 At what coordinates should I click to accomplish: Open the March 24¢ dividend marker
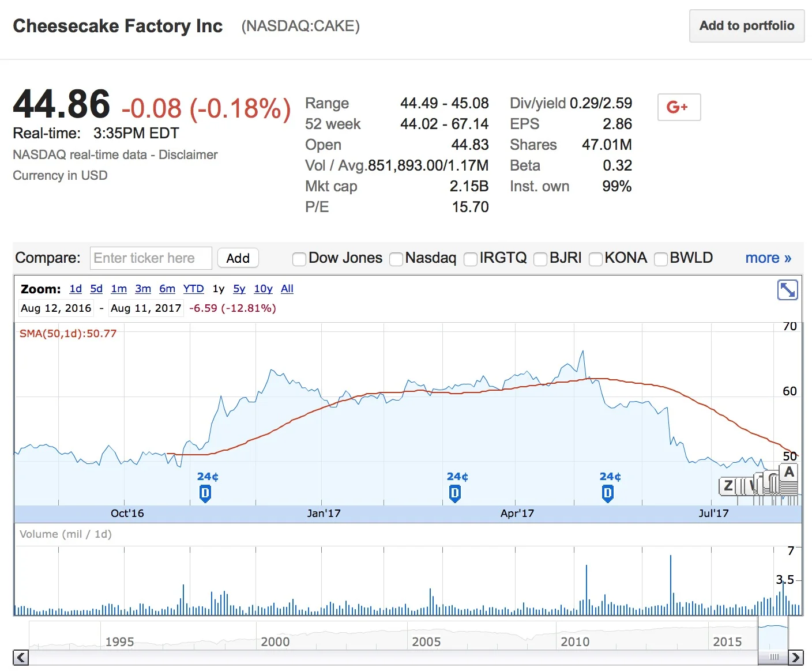point(455,494)
